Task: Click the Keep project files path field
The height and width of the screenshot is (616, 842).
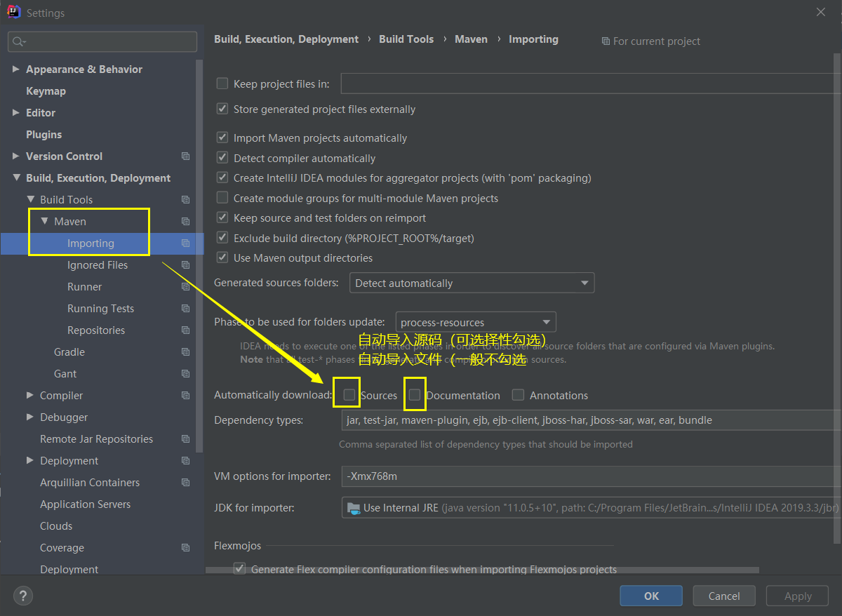Action: 591,84
